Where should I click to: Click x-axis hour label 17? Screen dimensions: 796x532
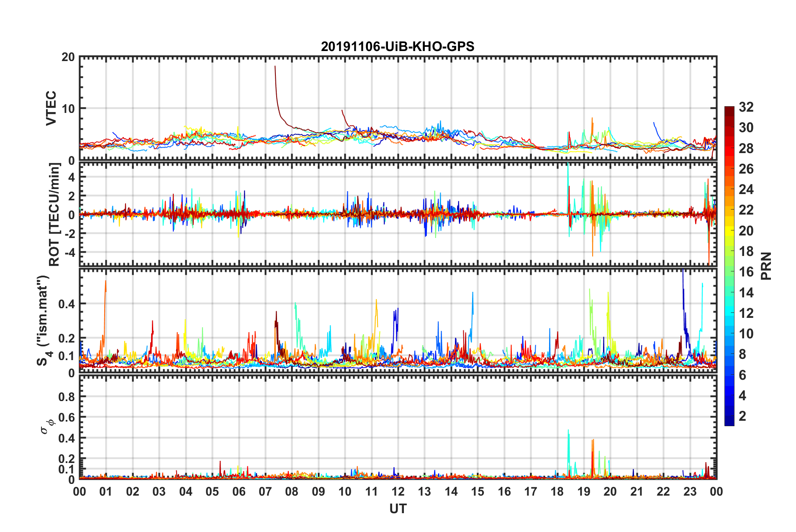[x=531, y=491]
